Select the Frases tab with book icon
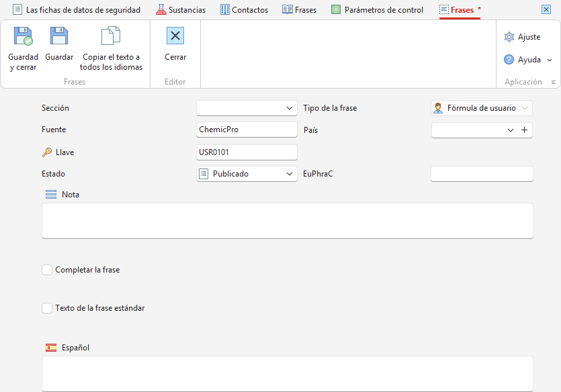 point(299,10)
